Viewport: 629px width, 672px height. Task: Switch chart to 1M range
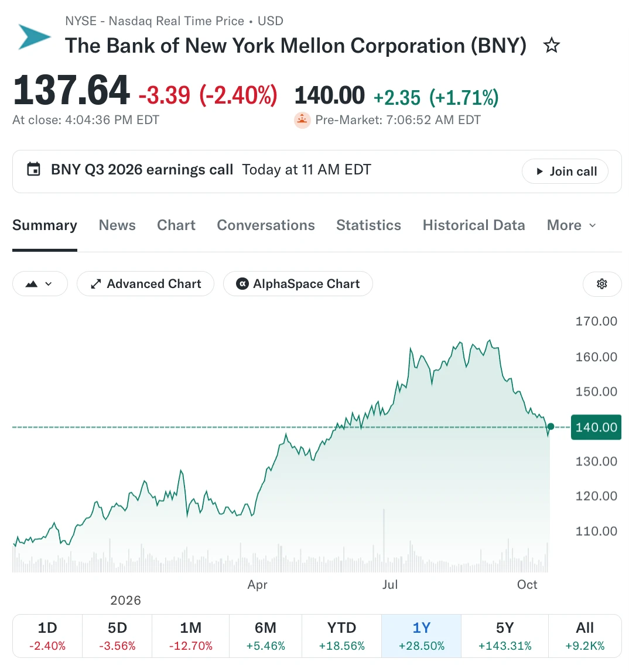point(190,636)
